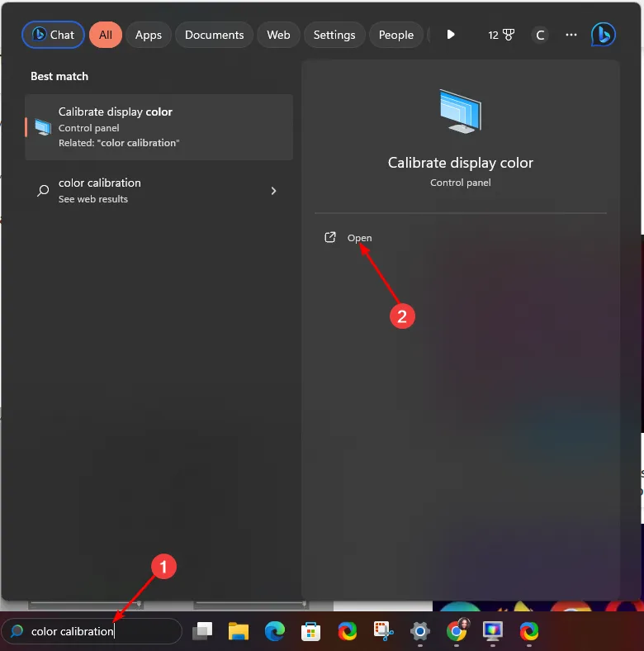Screen dimensions: 644x651
Task: Click the taskbar search box
Action: coord(92,631)
